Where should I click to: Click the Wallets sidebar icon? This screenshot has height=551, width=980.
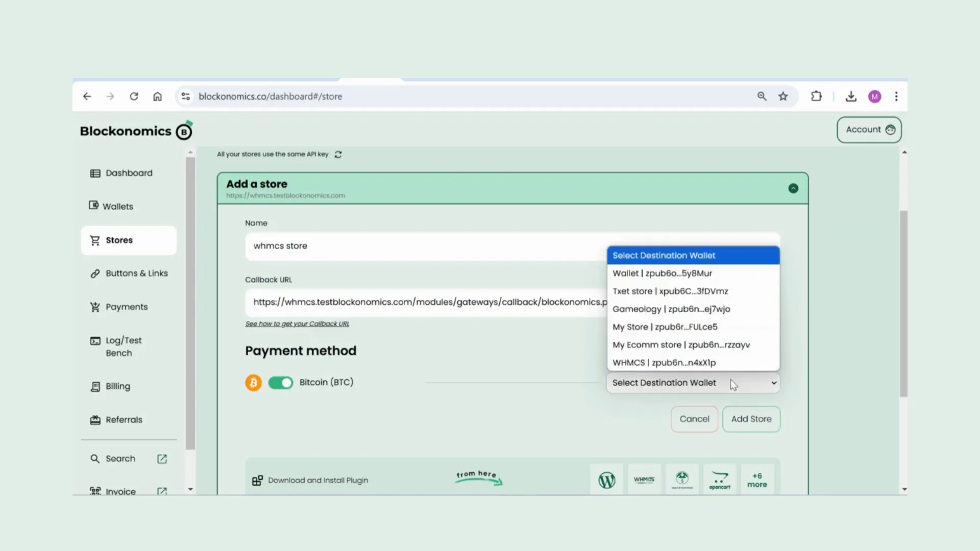pyautogui.click(x=94, y=206)
